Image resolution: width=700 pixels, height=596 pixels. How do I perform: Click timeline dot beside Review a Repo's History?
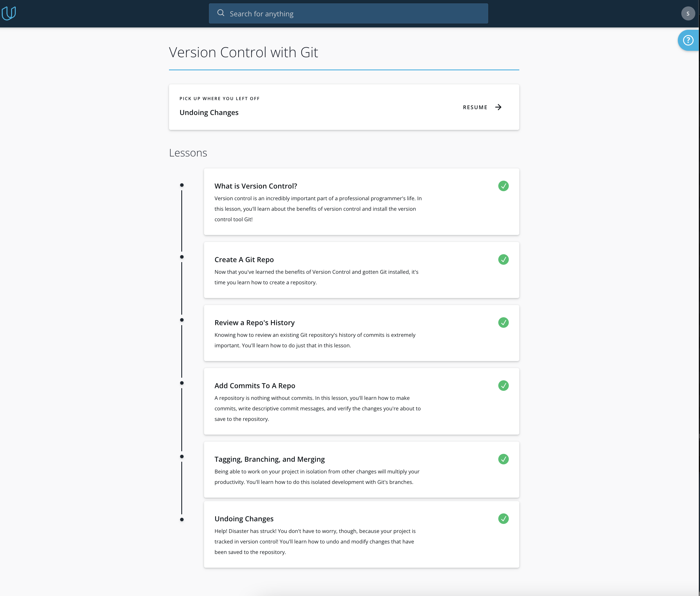pos(182,320)
